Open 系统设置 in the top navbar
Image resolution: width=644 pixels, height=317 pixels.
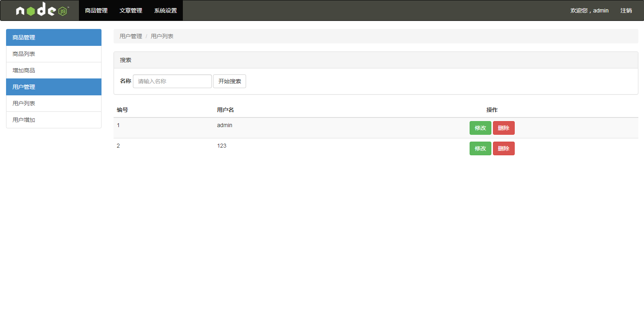166,10
